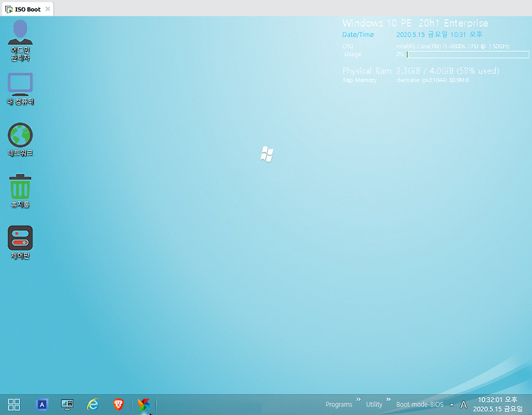Expand the Programs toolbar chevron
Image resolution: width=532 pixels, height=415 pixels.
coord(358,399)
